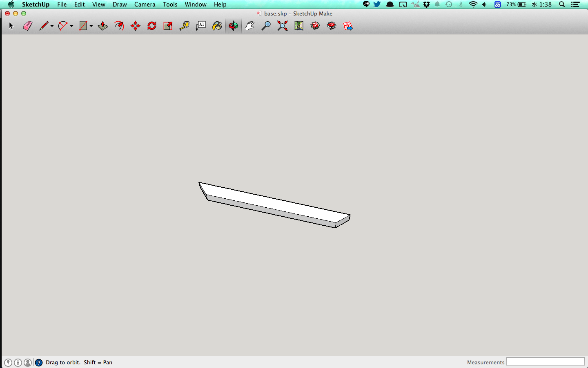Click the Add Location map button
The width and height of the screenshot is (588, 368).
299,26
